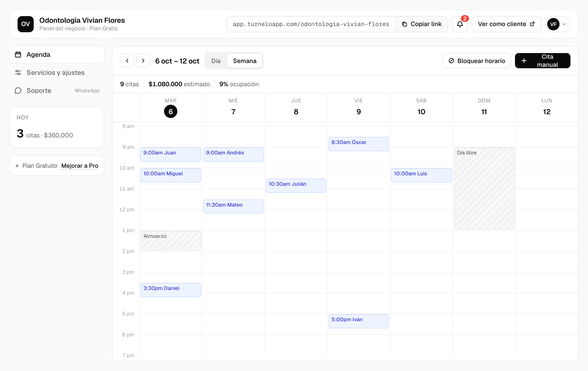Open Soporte via WhatsApp
Image resolution: width=588 pixels, height=371 pixels.
pyautogui.click(x=57, y=90)
